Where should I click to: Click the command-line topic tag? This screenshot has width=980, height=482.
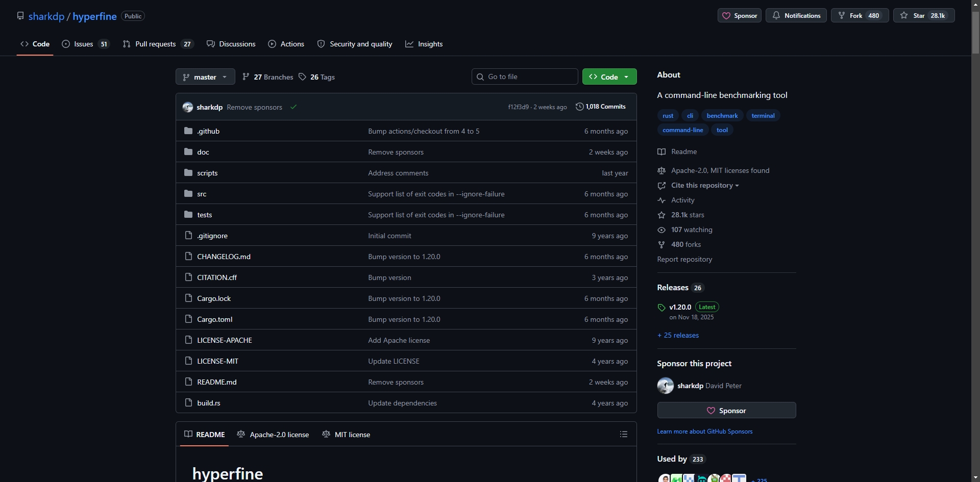coord(683,130)
